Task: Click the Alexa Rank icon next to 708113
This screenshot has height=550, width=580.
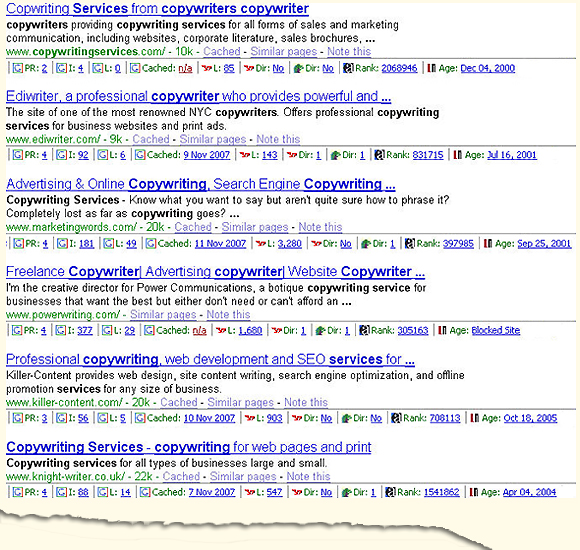Action: (396, 418)
